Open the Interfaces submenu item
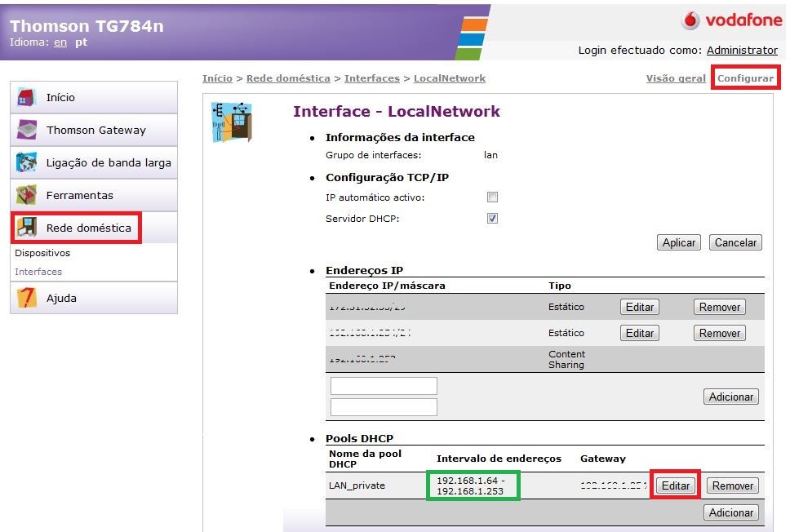790x532 pixels. point(38,272)
